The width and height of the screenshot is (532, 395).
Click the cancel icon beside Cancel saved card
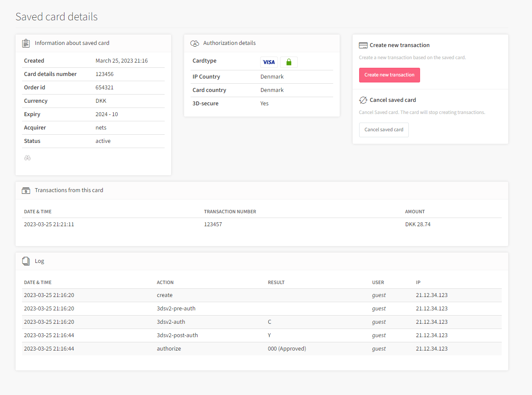[x=362, y=100]
